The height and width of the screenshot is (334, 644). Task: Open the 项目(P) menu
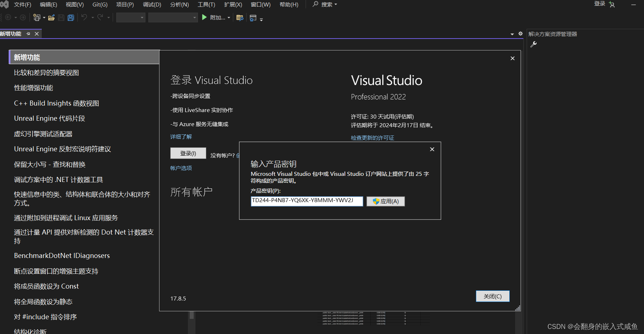tap(125, 4)
